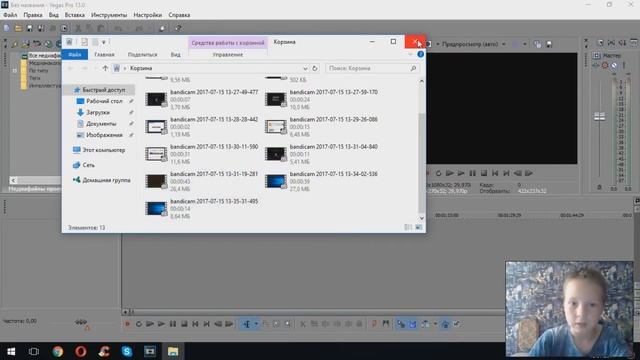Screen dimensions: 640x360
Task: Adjust the Master volume fader
Action: (x=599, y=117)
